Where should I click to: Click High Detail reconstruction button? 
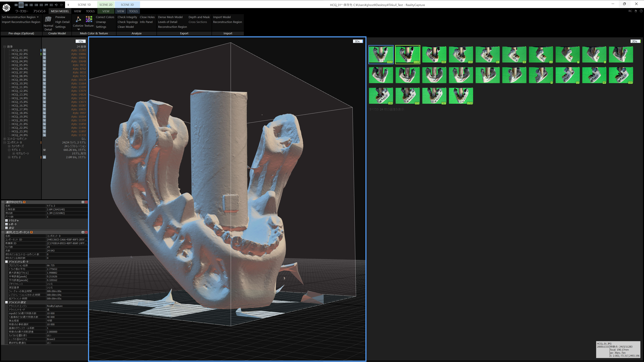(62, 22)
